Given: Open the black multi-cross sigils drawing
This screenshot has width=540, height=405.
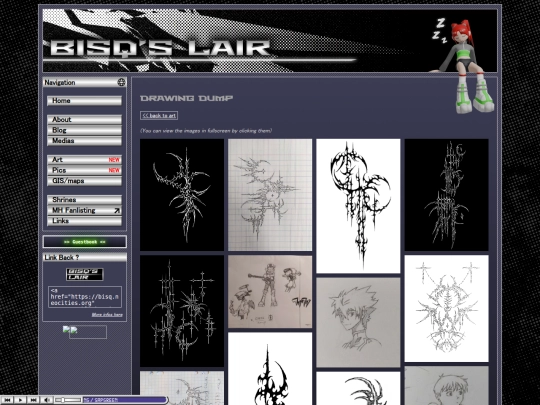Looking at the screenshot, I should point(182,311).
